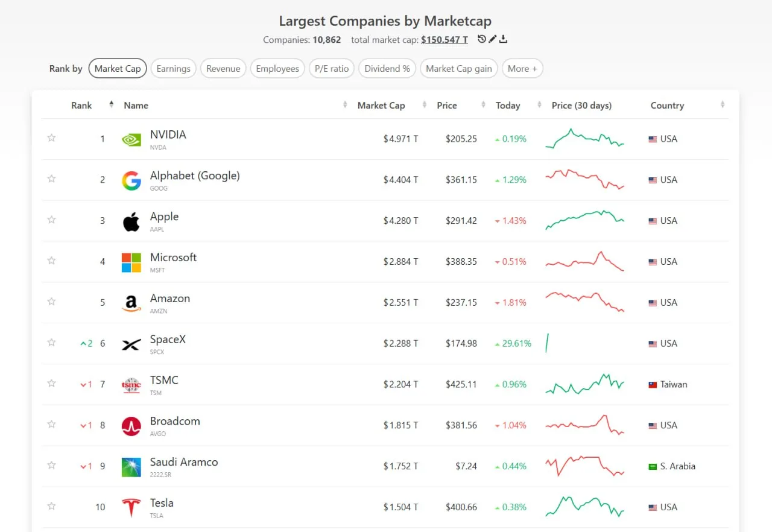Image resolution: width=772 pixels, height=532 pixels.
Task: Click the pencil edit icon near market cap
Action: 492,39
